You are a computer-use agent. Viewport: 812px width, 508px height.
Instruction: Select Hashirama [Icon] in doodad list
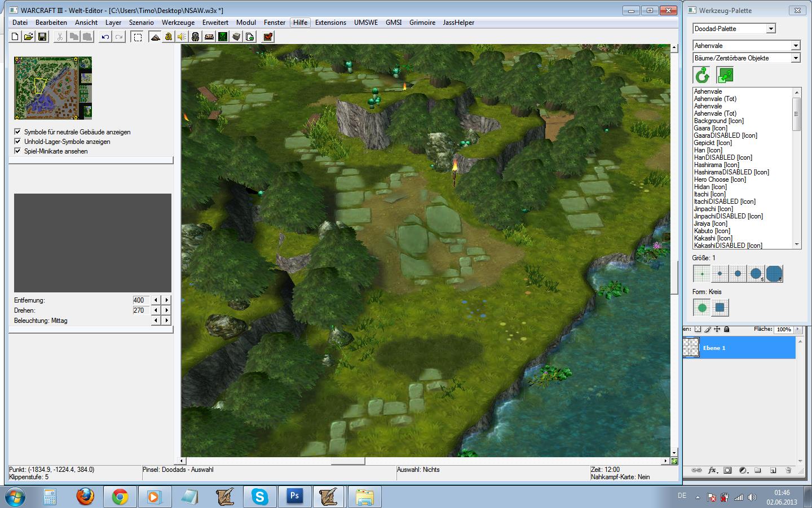tap(716, 165)
